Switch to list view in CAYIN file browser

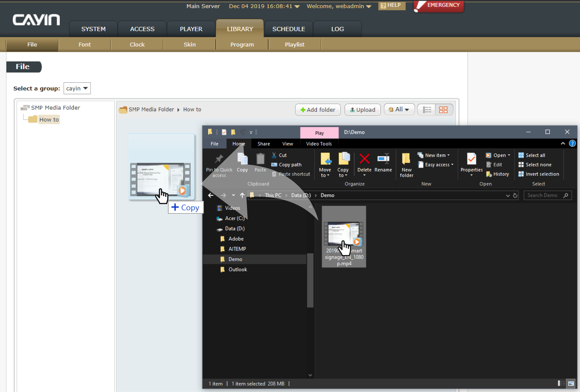[x=427, y=110]
